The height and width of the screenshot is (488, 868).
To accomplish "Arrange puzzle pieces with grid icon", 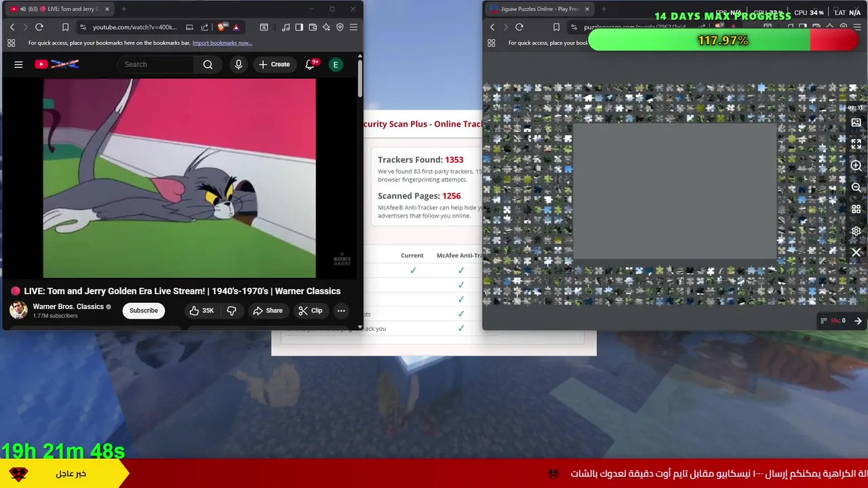I will pyautogui.click(x=856, y=209).
